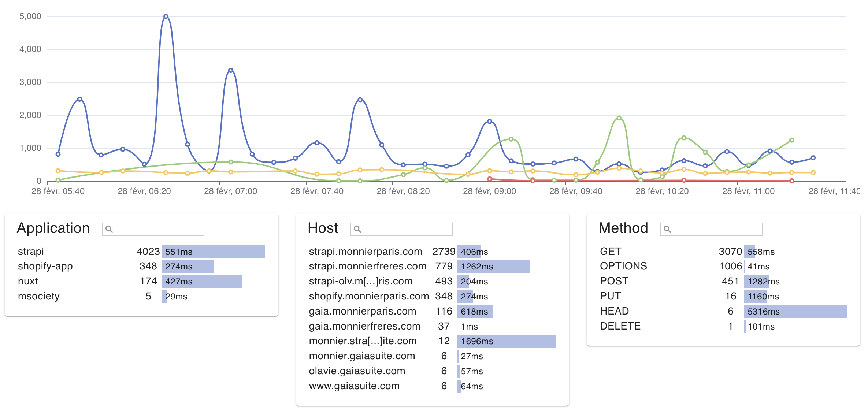This screenshot has height=413, width=868.
Task: Select the OPTIONS method row
Action: point(723,266)
